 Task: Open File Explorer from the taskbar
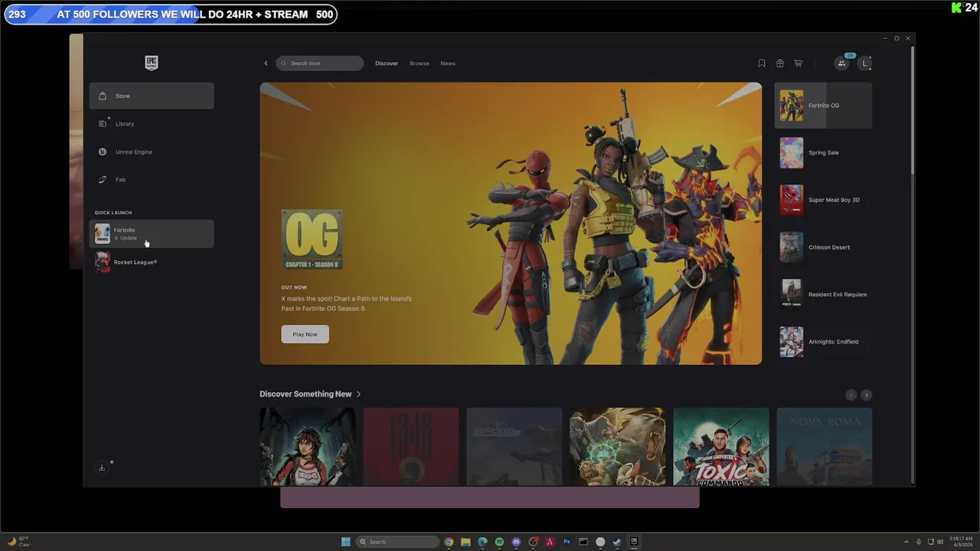(x=465, y=542)
